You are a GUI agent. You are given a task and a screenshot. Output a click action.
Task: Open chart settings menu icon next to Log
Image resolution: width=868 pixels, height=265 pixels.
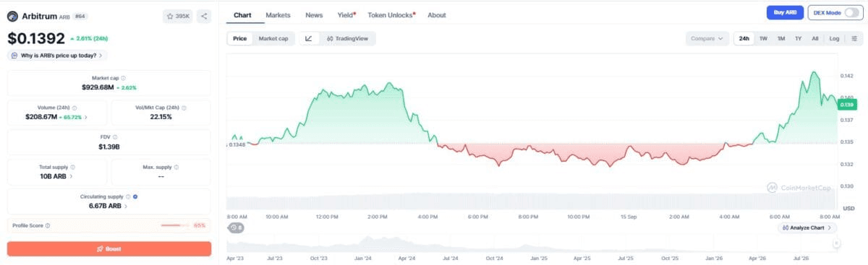point(854,38)
